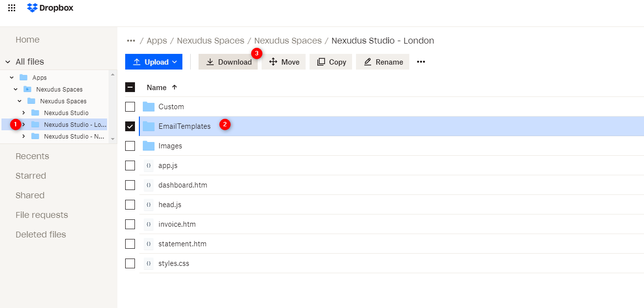Open the breadcrumb ellipsis for parent folders

[131, 41]
